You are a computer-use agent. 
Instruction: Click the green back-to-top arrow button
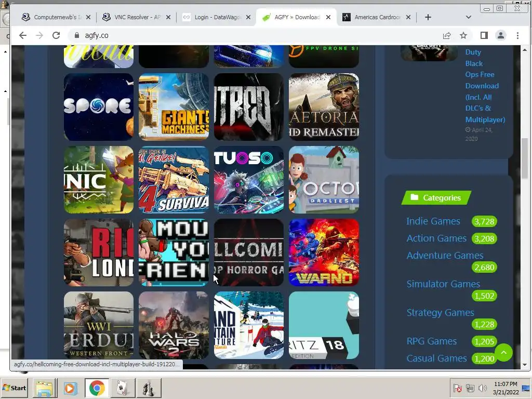point(503,353)
